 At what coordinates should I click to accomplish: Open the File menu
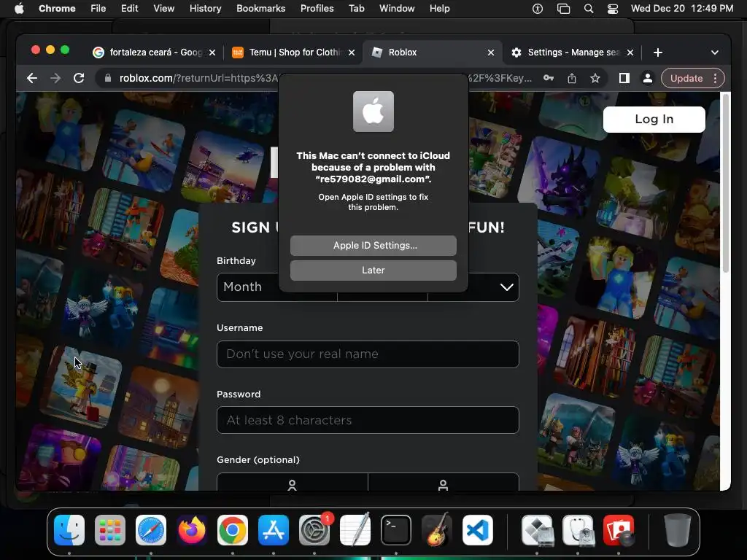tap(98, 9)
